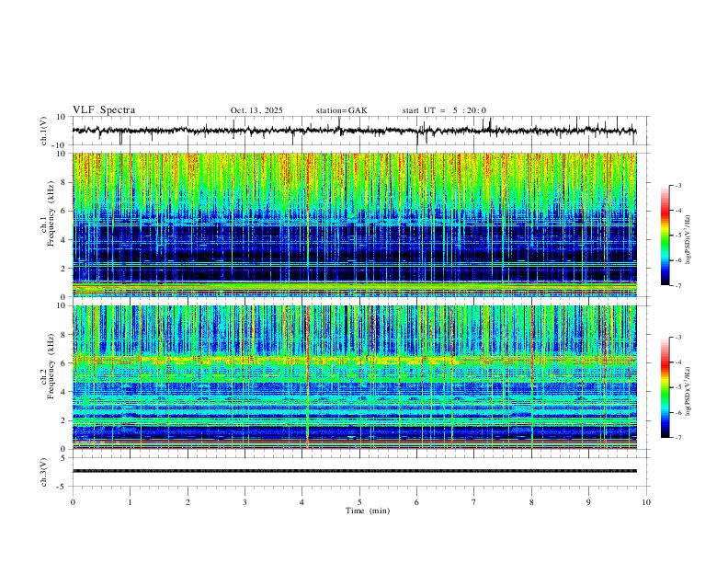Click the ch.2 spectrogram color bar
The image size is (728, 563).
(x=665, y=387)
